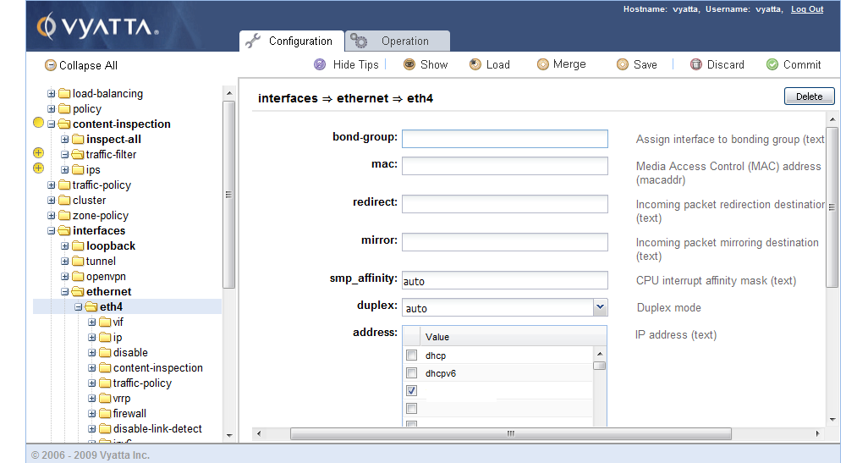Uncheck the checked blank address row
868x463 pixels.
[x=411, y=390]
